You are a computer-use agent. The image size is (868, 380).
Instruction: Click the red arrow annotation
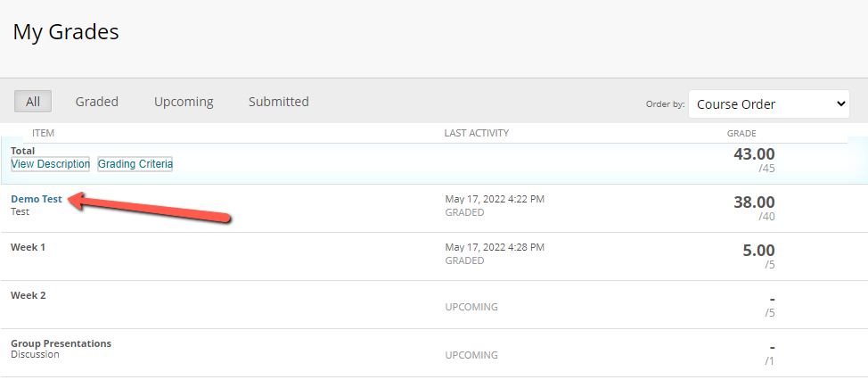click(x=150, y=208)
